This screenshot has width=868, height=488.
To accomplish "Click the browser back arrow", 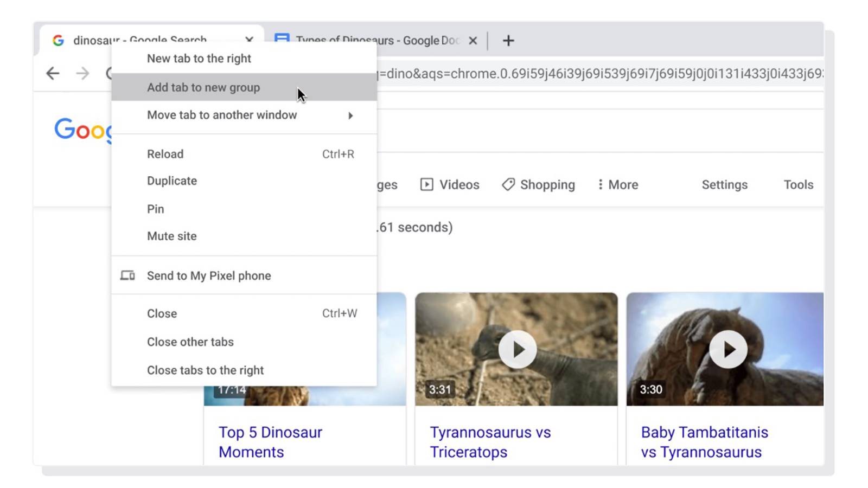I will [53, 73].
